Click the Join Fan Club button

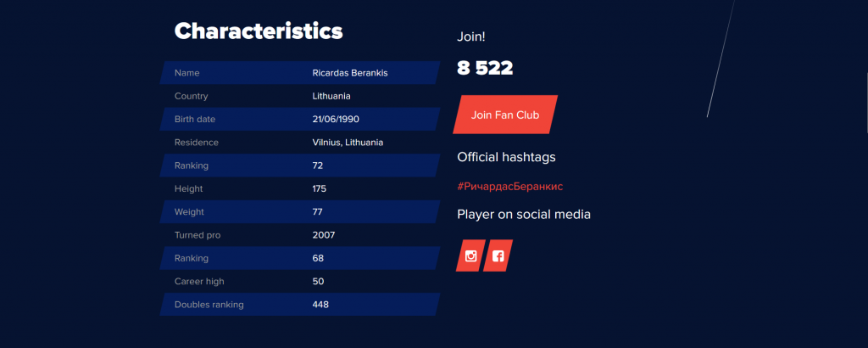tap(505, 115)
